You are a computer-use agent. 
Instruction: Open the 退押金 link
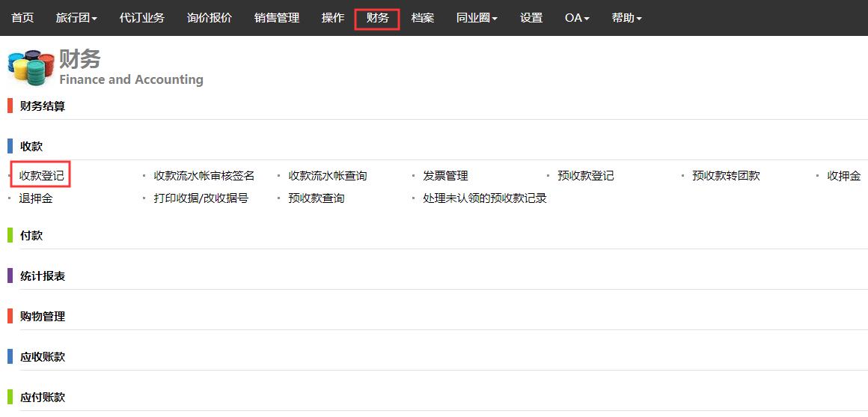point(36,198)
